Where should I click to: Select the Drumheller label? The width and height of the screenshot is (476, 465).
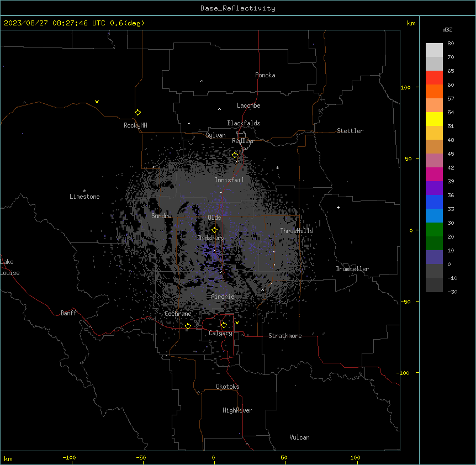pyautogui.click(x=352, y=269)
